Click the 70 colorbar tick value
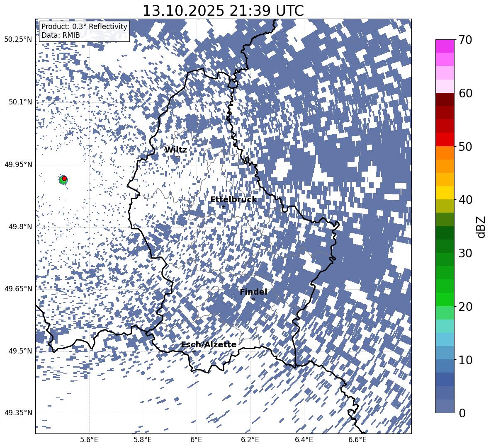 point(465,40)
